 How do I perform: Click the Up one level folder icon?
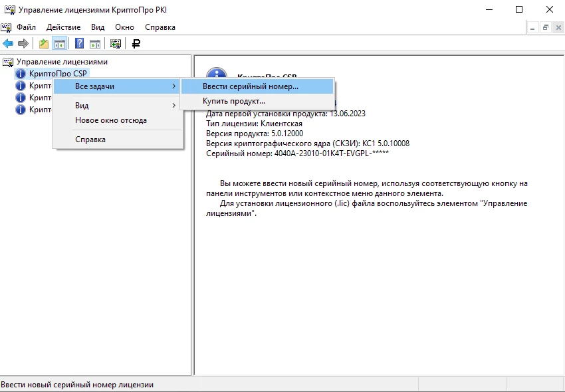(44, 44)
